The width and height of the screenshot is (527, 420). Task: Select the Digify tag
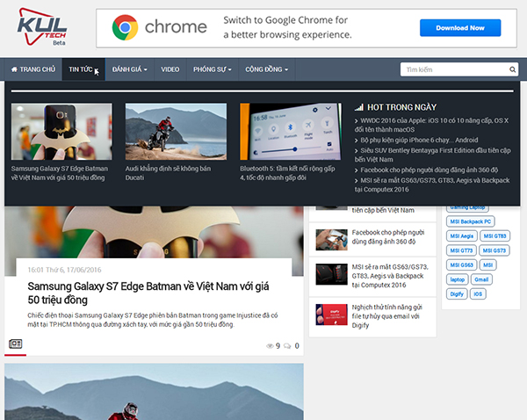coord(457,293)
